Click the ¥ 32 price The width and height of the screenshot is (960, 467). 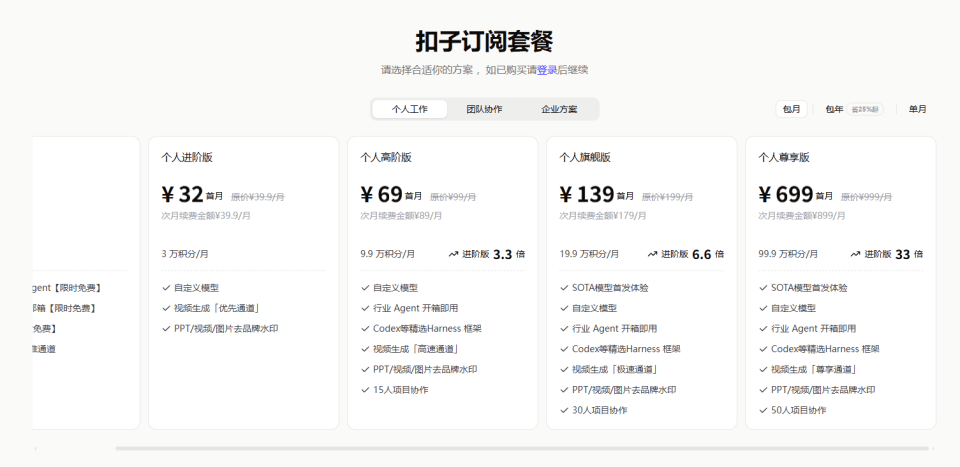182,195
